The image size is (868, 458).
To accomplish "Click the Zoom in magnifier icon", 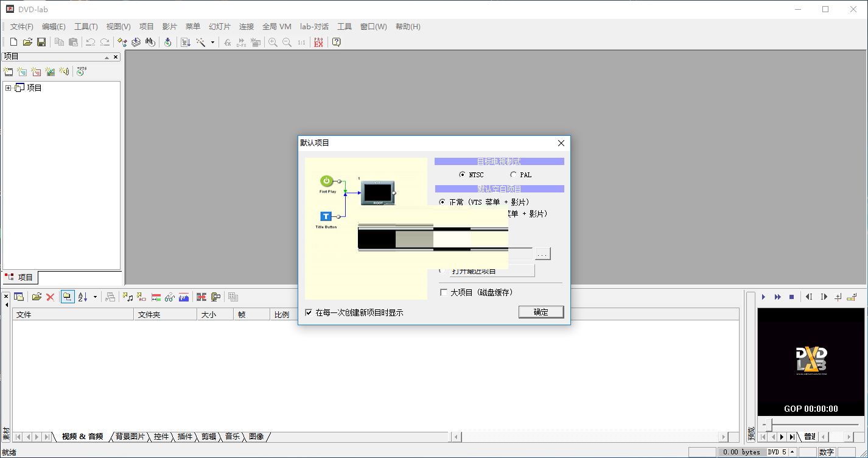I will [273, 42].
